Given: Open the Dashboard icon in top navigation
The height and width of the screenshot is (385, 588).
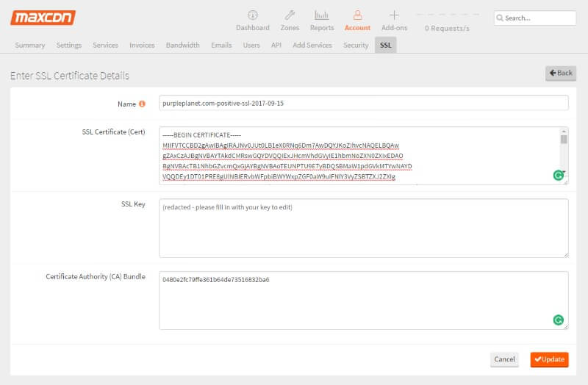Looking at the screenshot, I should pyautogui.click(x=252, y=15).
